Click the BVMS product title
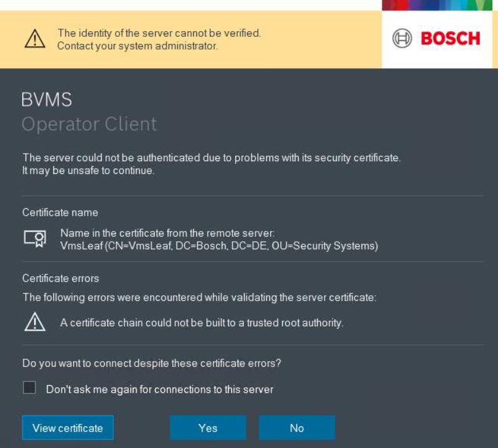Viewport: 498px width, 448px height. 47,100
